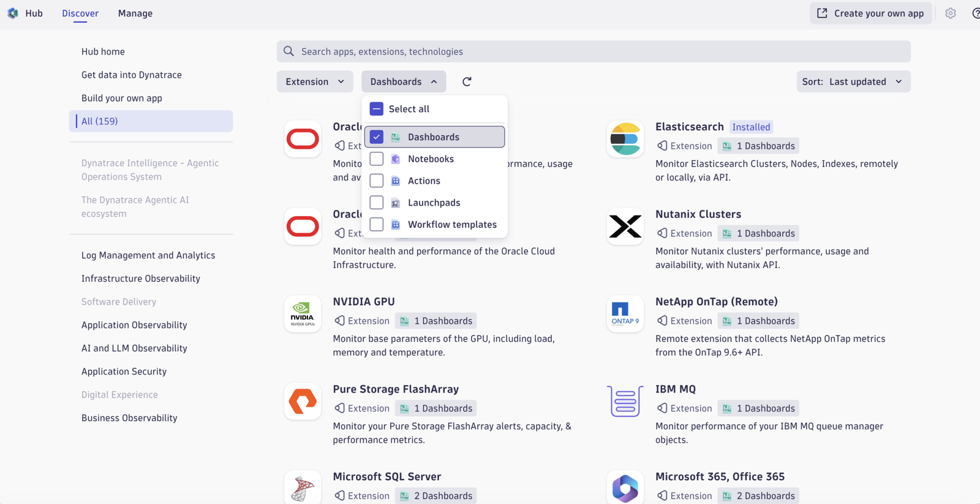Open IBM MQ app icon
This screenshot has width=980, height=504.
[x=625, y=402]
